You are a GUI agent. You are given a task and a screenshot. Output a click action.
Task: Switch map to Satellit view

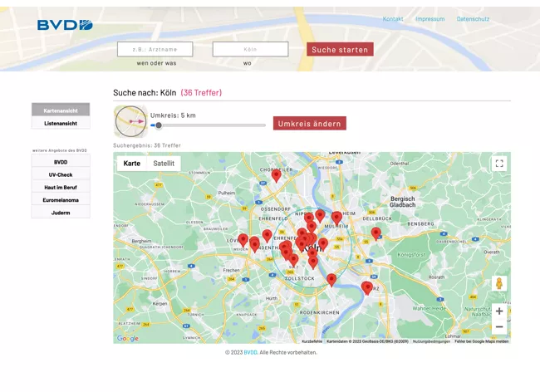tap(164, 164)
